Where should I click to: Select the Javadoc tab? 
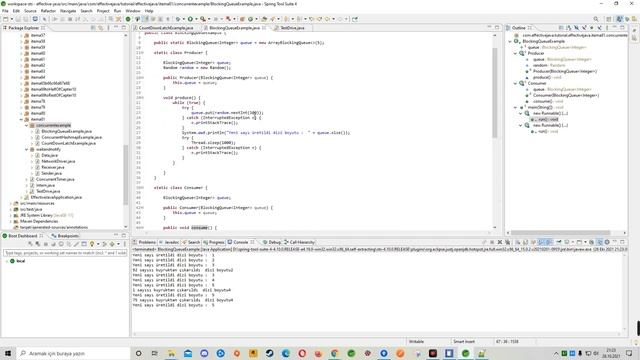click(171, 242)
